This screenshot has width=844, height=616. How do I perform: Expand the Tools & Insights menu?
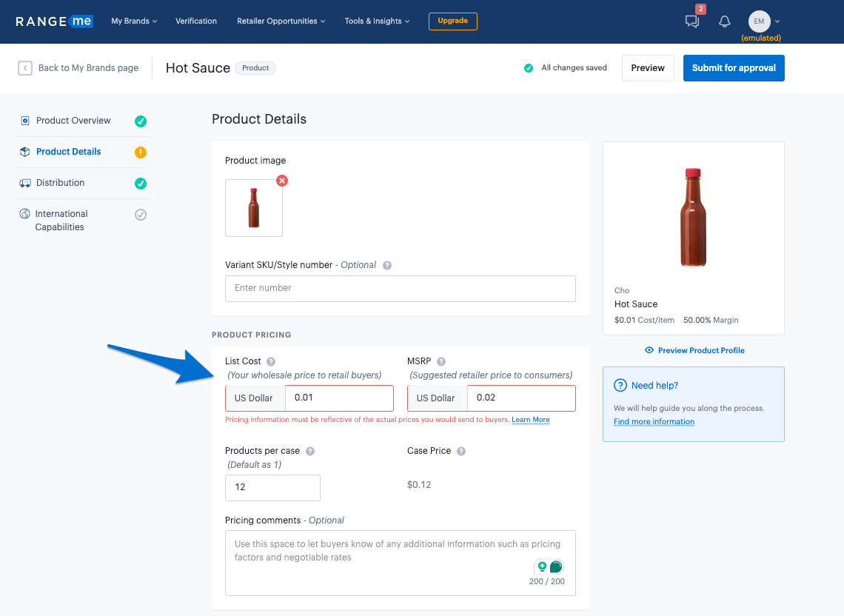pyautogui.click(x=377, y=21)
